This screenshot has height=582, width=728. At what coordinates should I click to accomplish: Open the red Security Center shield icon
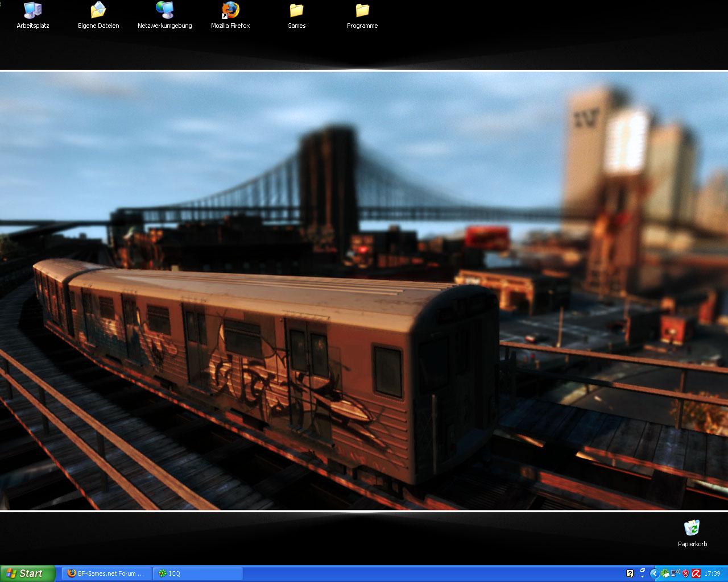(x=685, y=573)
